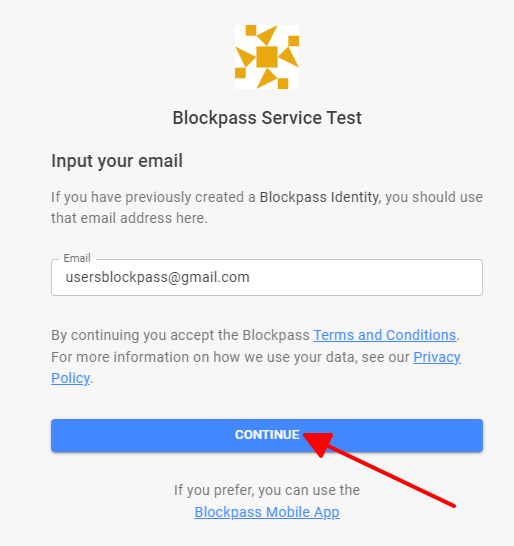Click the usersblockpass@gmail.com text in the field
This screenshot has height=546, width=514.
(x=157, y=278)
